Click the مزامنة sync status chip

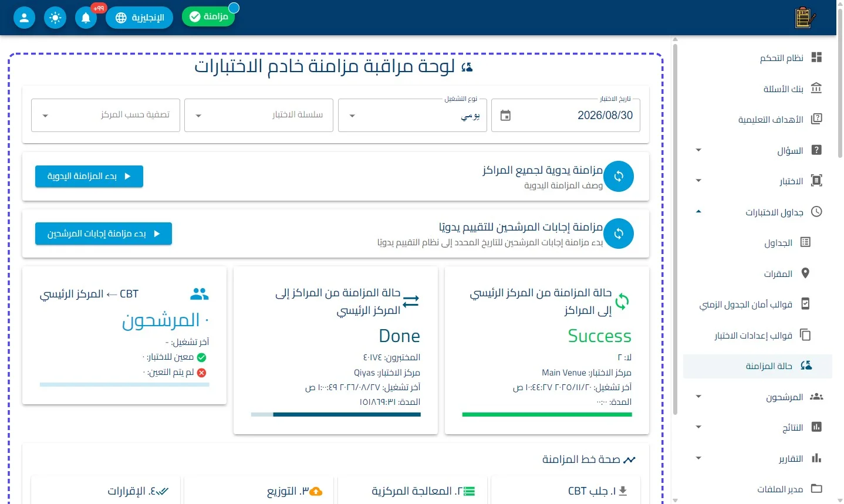[x=208, y=16]
